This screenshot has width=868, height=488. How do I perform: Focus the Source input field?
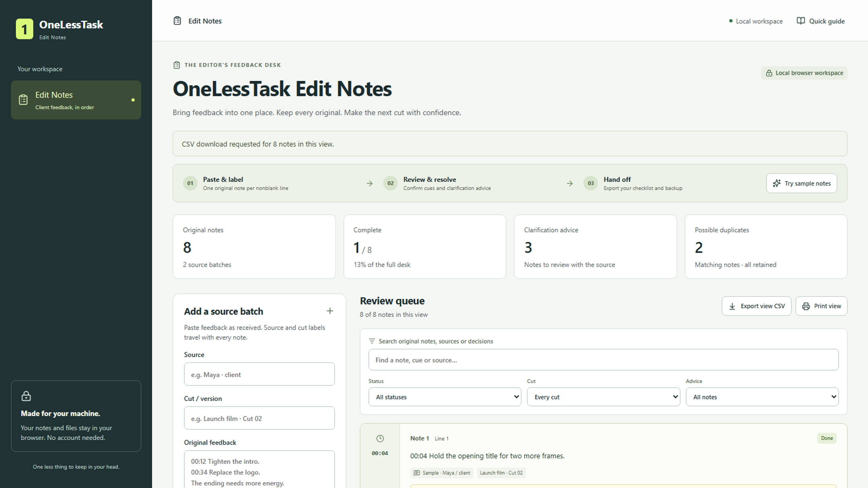pos(259,374)
